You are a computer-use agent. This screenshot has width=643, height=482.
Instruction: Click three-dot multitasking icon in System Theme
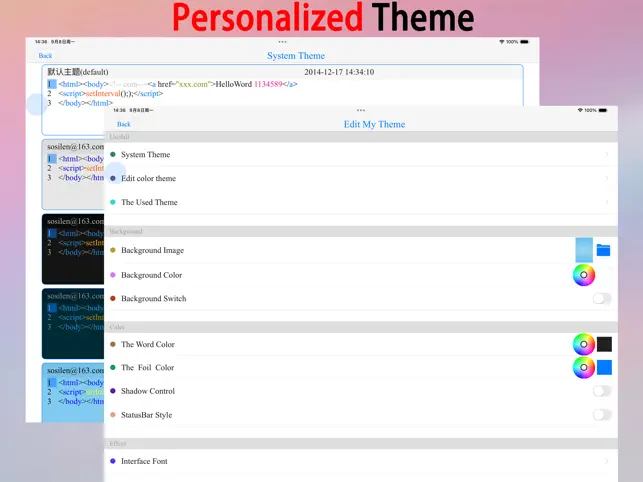point(283,42)
